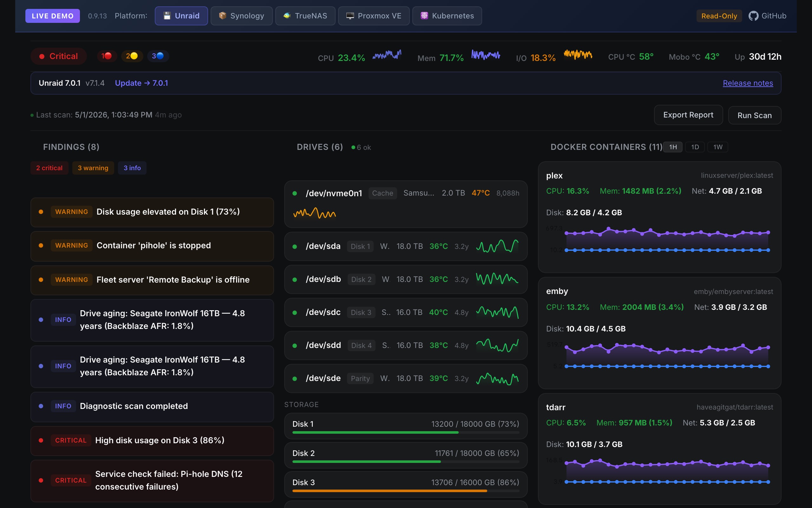Click /dev/sdc green temperature sparkline
The height and width of the screenshot is (508, 812).
tap(497, 312)
